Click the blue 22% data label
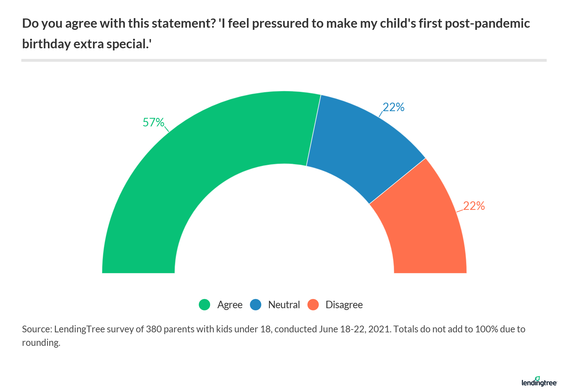The width and height of the screenshot is (568, 392). (x=393, y=107)
